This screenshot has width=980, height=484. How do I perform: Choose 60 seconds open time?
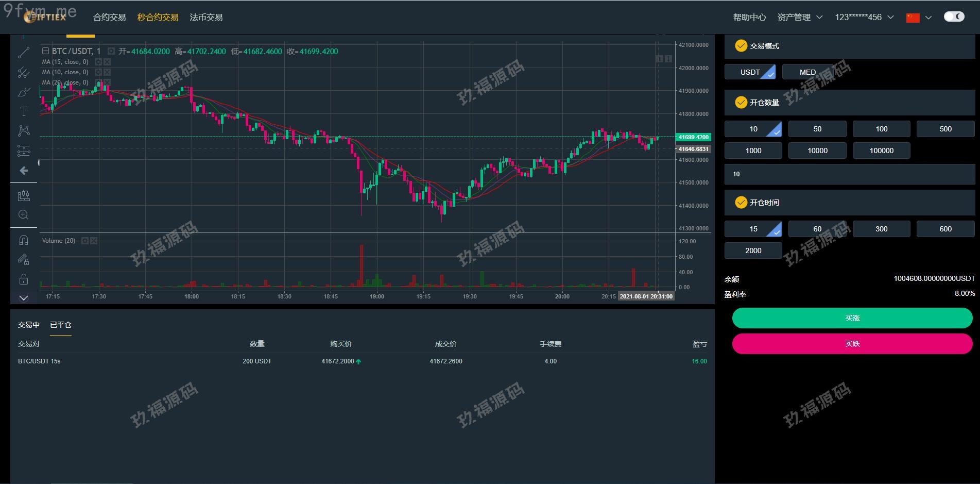click(x=817, y=229)
